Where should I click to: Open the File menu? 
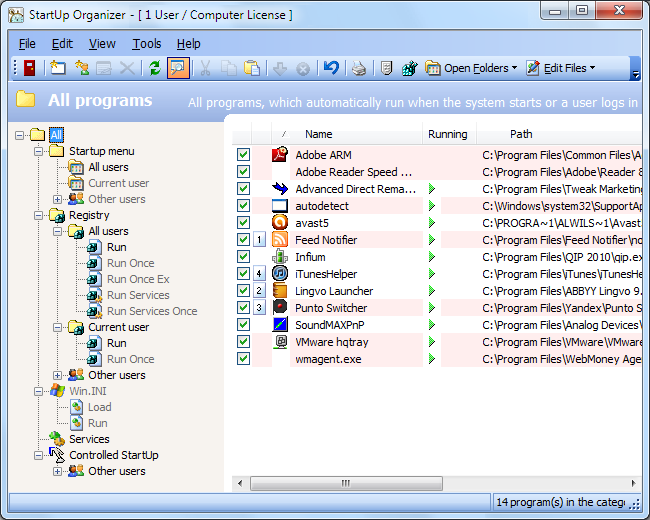tap(27, 44)
